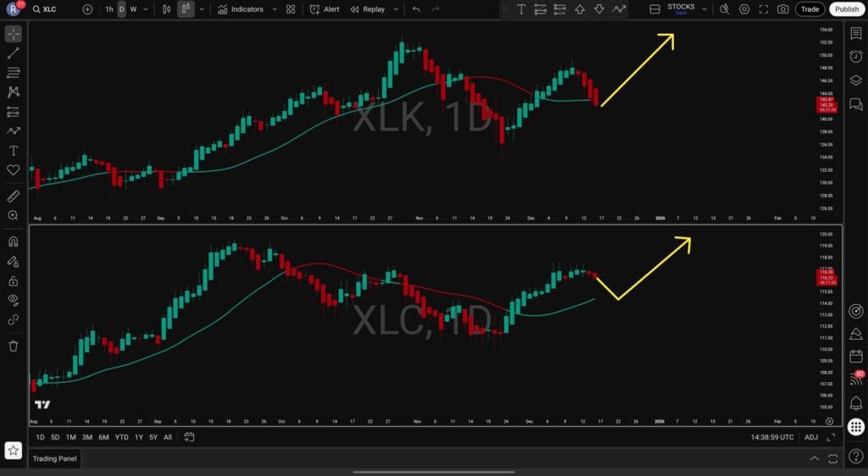868x476 pixels.
Task: Select the zoom in tool
Action: (14, 216)
